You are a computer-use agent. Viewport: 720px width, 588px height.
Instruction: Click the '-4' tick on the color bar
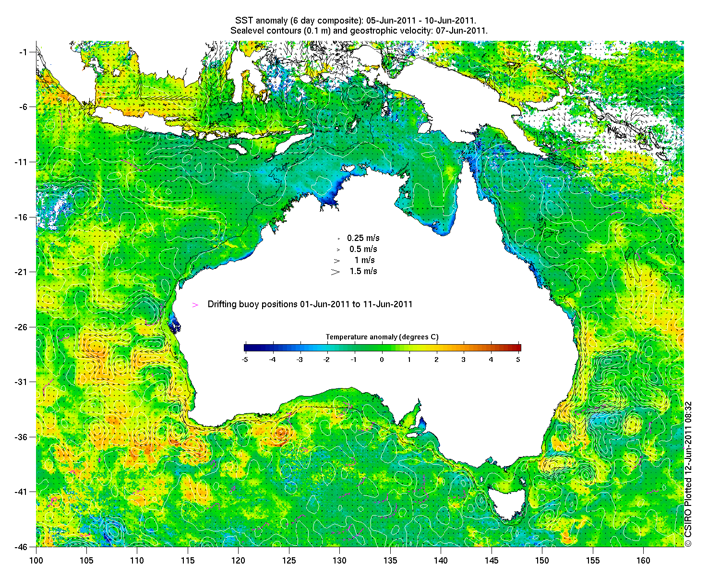click(x=272, y=359)
